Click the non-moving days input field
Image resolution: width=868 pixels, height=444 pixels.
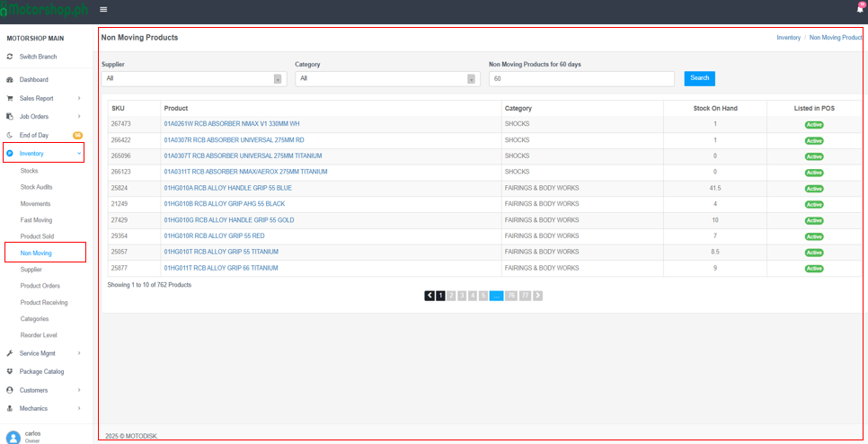point(580,79)
